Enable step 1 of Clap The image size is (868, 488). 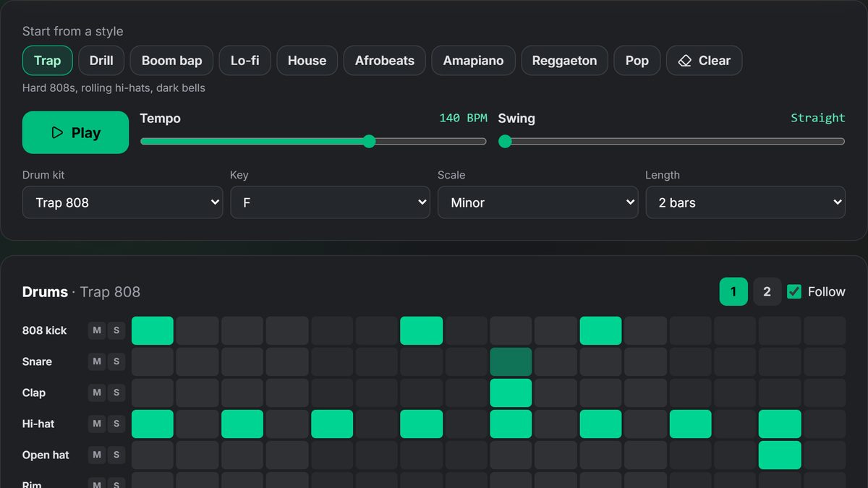point(153,393)
